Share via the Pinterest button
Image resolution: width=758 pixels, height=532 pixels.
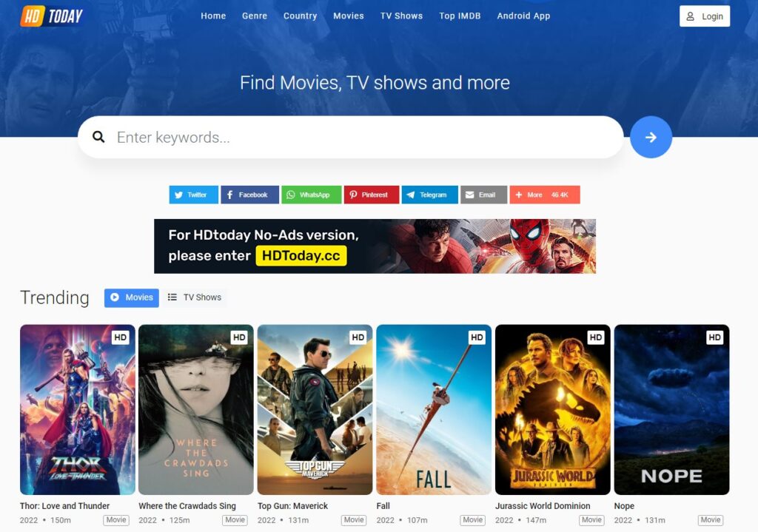pyautogui.click(x=372, y=195)
